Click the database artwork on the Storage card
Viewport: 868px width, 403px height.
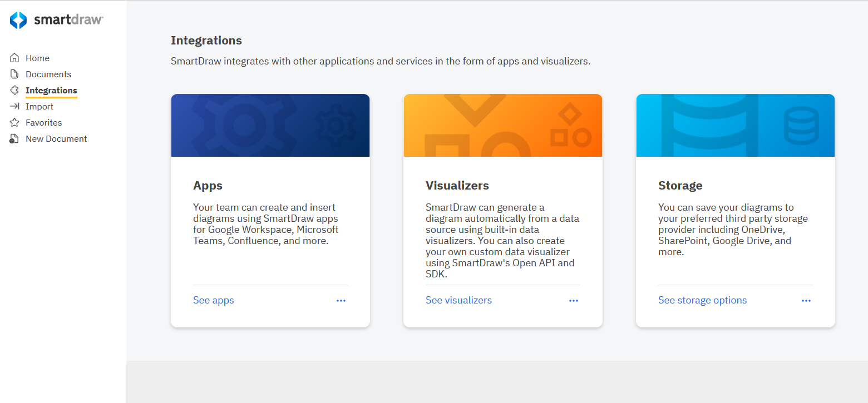click(735, 125)
